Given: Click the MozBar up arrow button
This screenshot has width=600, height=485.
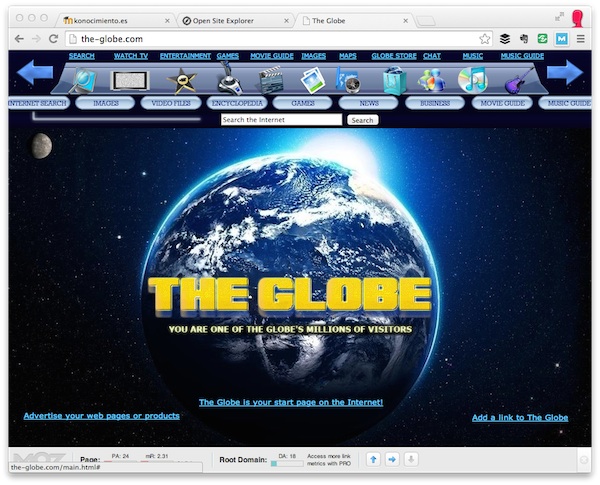Looking at the screenshot, I should click(373, 459).
